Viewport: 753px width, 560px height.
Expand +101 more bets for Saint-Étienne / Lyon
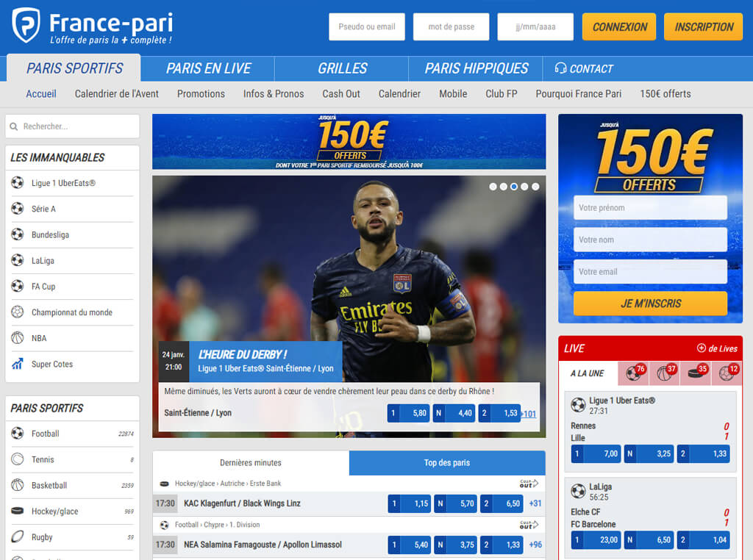529,414
